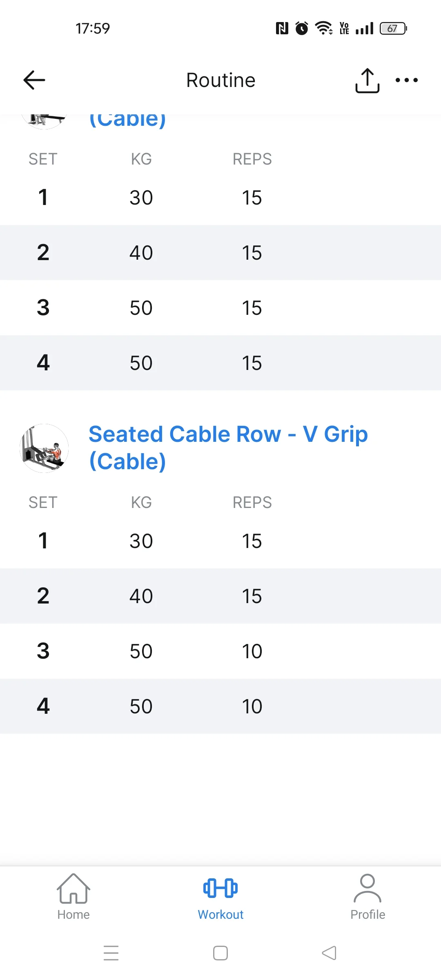Tap the partially hidden exercise thumbnail at top

(x=44, y=121)
